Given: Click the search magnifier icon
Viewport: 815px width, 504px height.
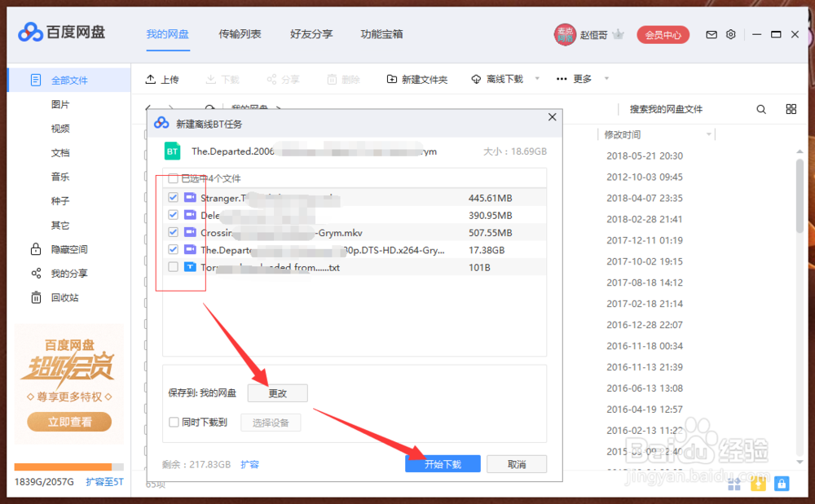Looking at the screenshot, I should tap(761, 109).
